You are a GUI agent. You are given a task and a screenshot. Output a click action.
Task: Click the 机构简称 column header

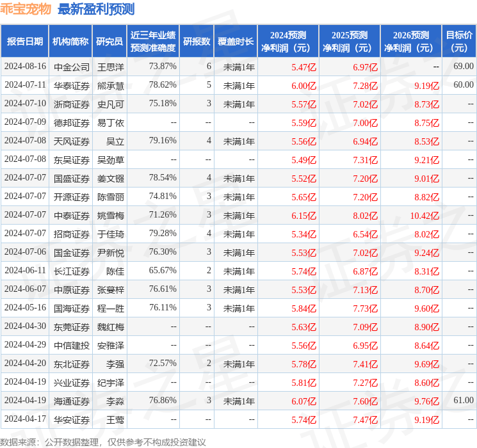70,42
